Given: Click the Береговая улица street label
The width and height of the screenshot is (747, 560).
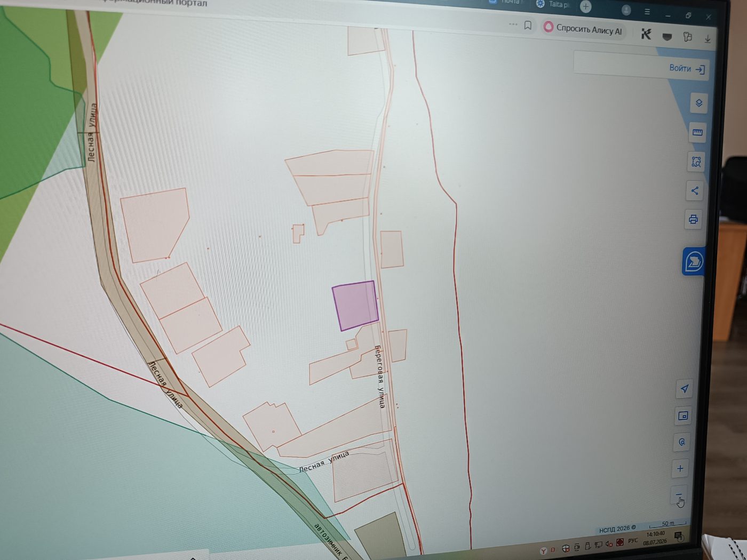Looking at the screenshot, I should click(x=380, y=377).
